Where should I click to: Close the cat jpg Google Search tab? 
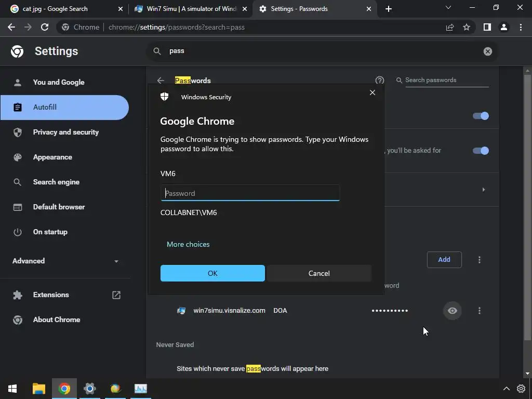[121, 9]
